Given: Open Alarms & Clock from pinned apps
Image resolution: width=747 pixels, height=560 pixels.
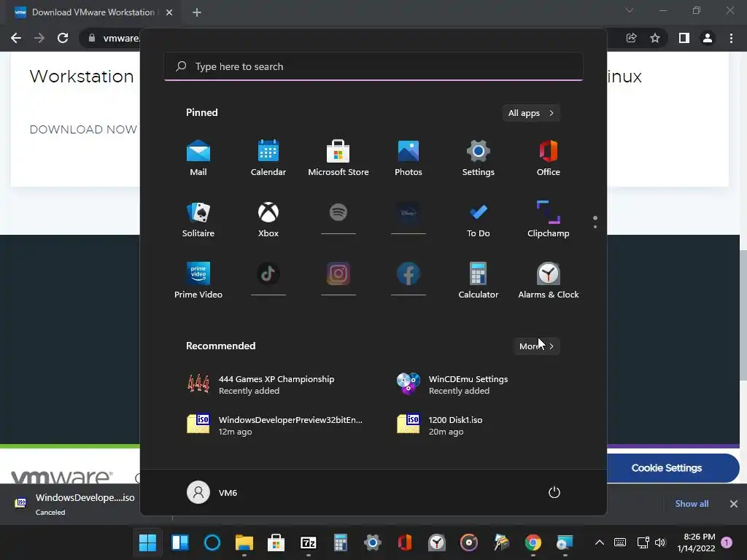Looking at the screenshot, I should 549,280.
